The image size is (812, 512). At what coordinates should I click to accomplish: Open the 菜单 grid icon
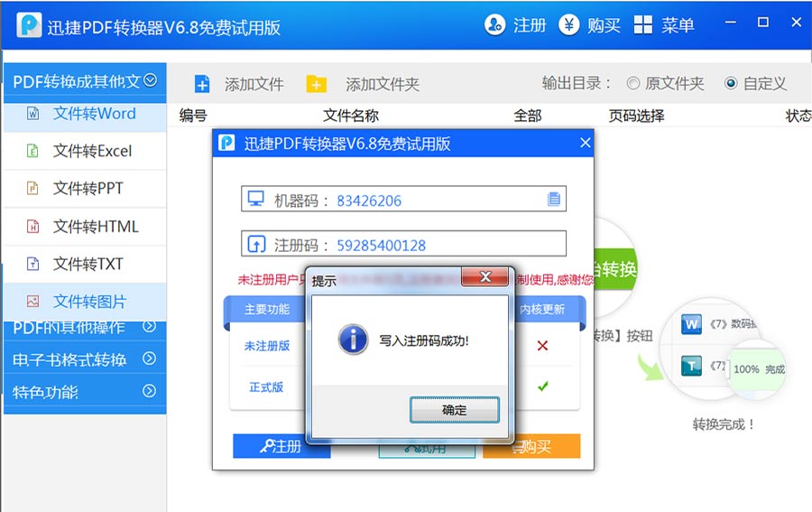tap(643, 25)
